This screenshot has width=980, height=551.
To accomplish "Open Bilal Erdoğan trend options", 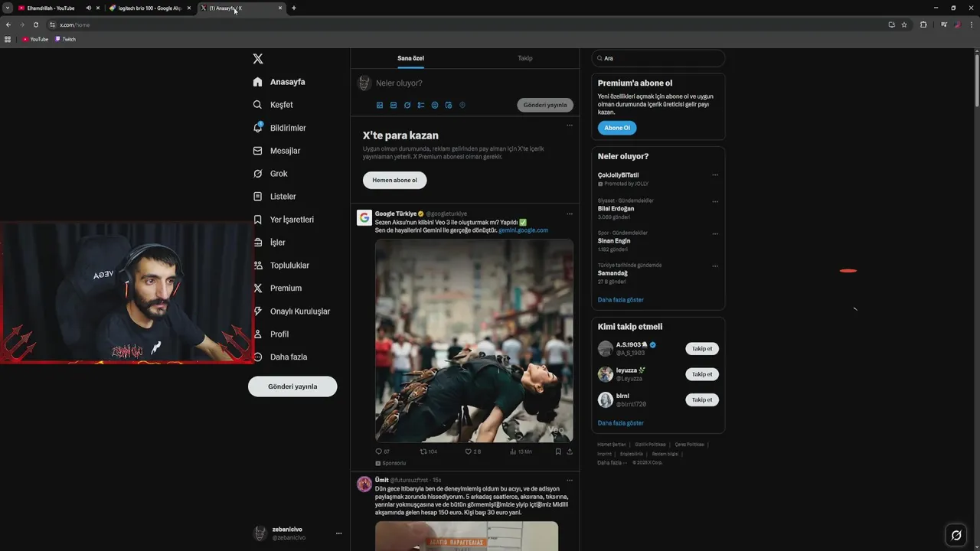I will pos(715,201).
